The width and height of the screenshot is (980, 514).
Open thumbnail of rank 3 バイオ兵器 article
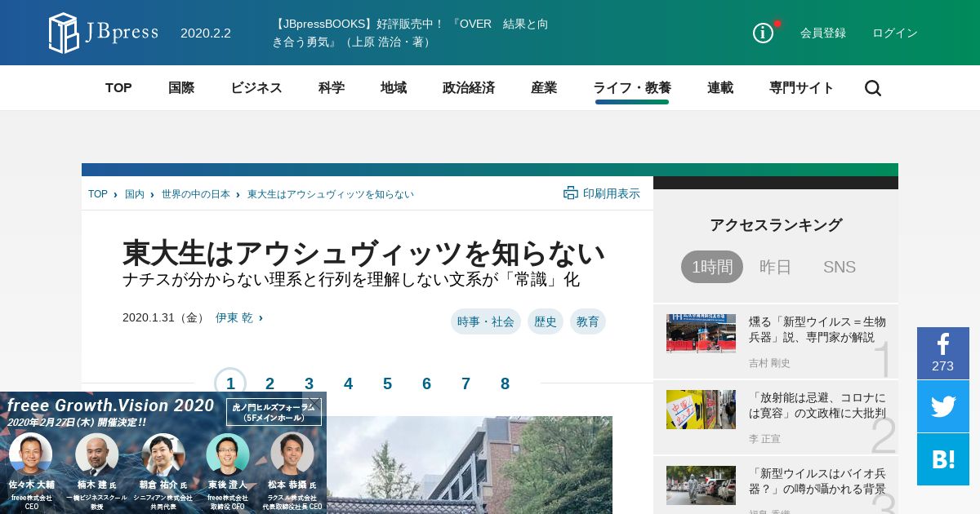(x=701, y=485)
